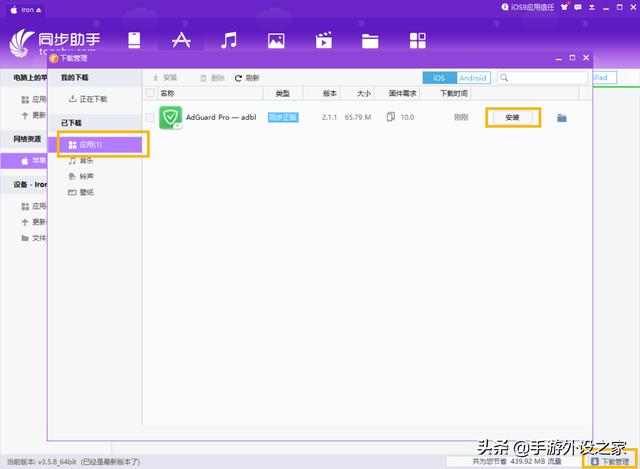Click the 65.79 M size cell
Screen dimensions: 640x469
pos(358,117)
